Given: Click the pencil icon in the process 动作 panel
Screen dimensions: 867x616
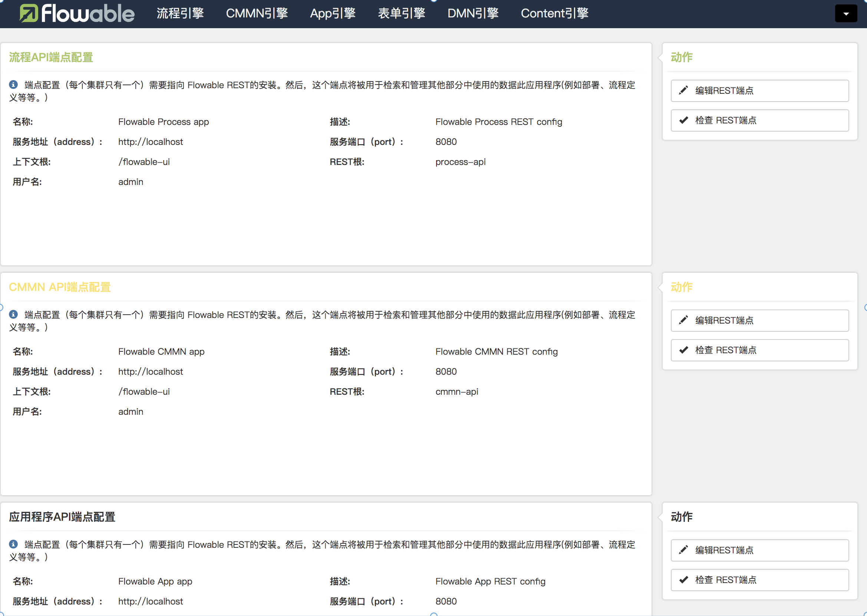Looking at the screenshot, I should coord(683,90).
